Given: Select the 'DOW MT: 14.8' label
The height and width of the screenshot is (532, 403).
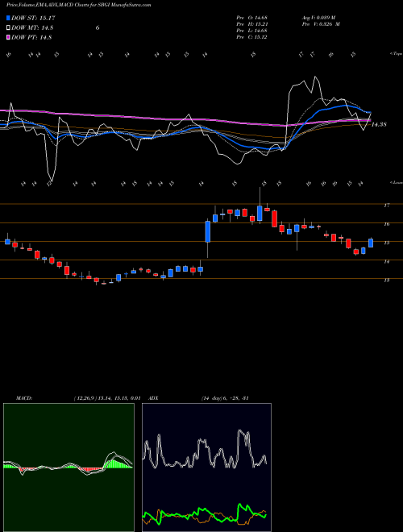Looking at the screenshot, I should 32,28.
